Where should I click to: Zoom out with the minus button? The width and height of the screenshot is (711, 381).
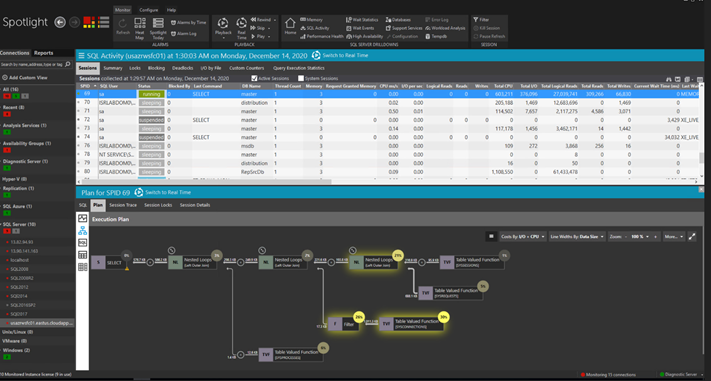click(x=626, y=237)
